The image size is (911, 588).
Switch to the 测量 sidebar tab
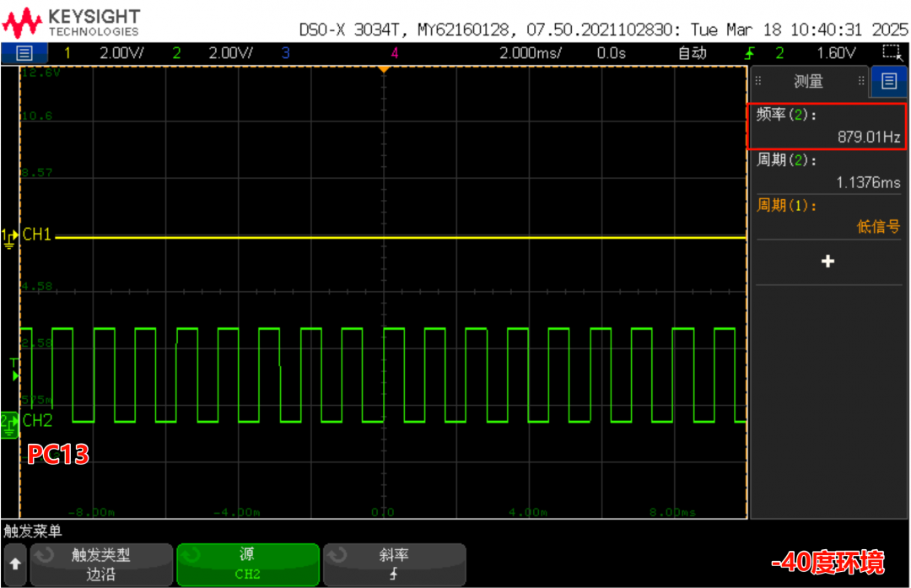tap(808, 82)
